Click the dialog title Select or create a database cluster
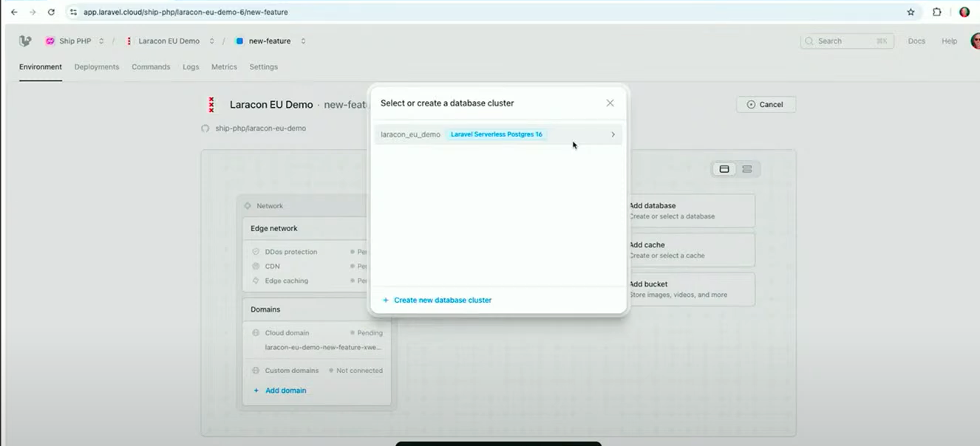 447,103
